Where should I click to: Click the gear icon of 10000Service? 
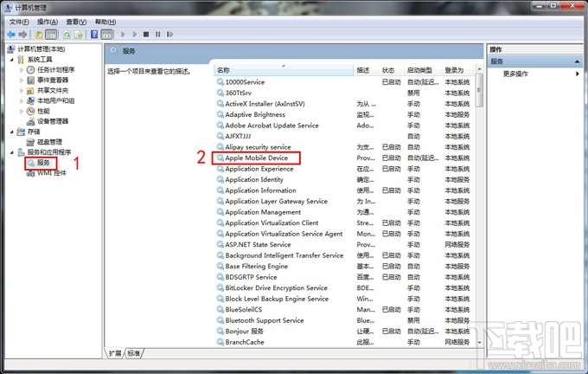coord(220,82)
